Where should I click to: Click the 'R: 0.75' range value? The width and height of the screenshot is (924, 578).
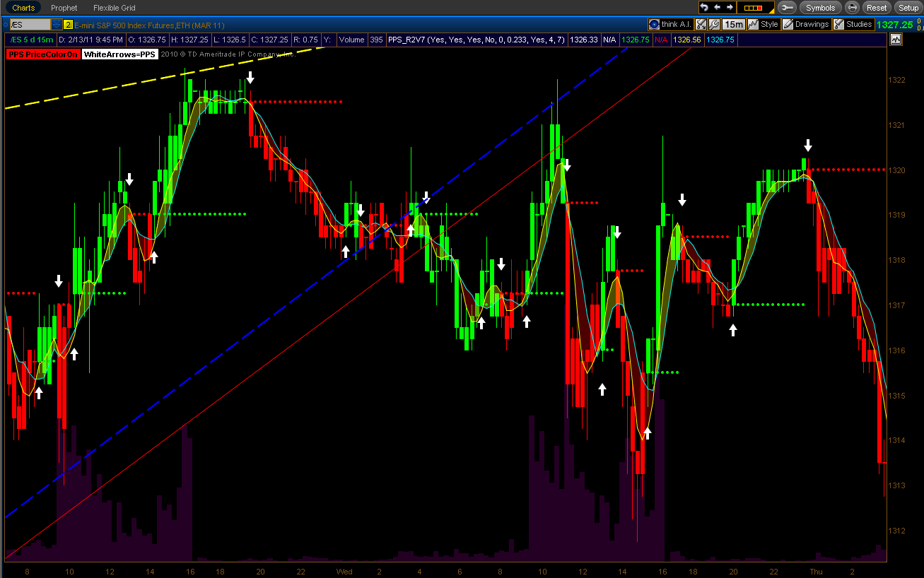coord(306,40)
